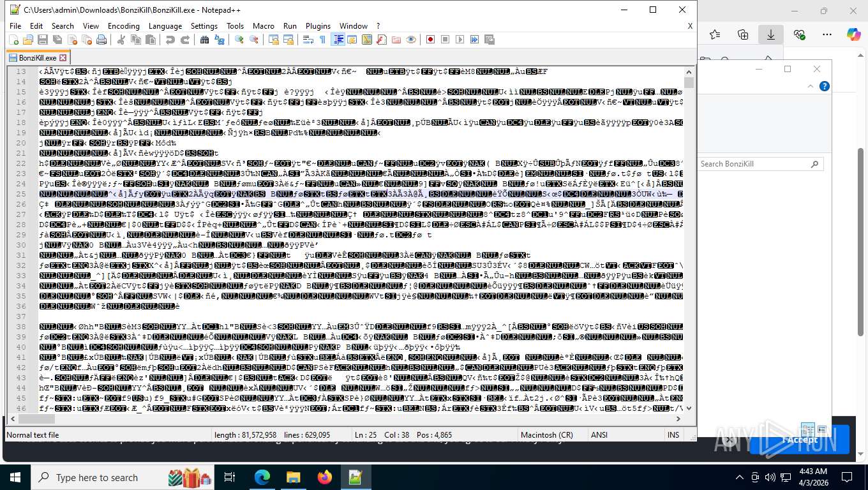Open the Language menu
The image size is (868, 490).
coord(165,26)
